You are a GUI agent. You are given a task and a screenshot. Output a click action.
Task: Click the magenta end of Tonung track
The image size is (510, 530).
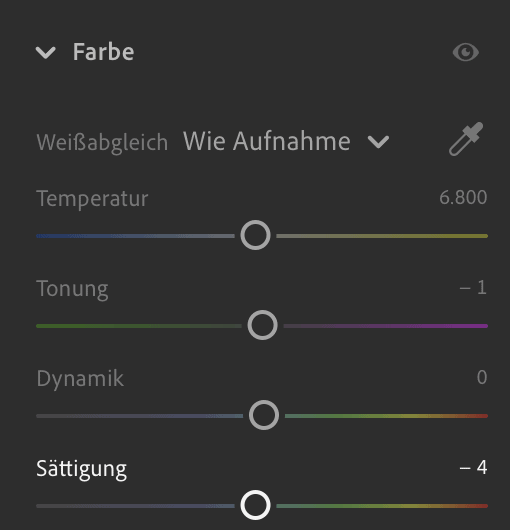[x=473, y=326]
